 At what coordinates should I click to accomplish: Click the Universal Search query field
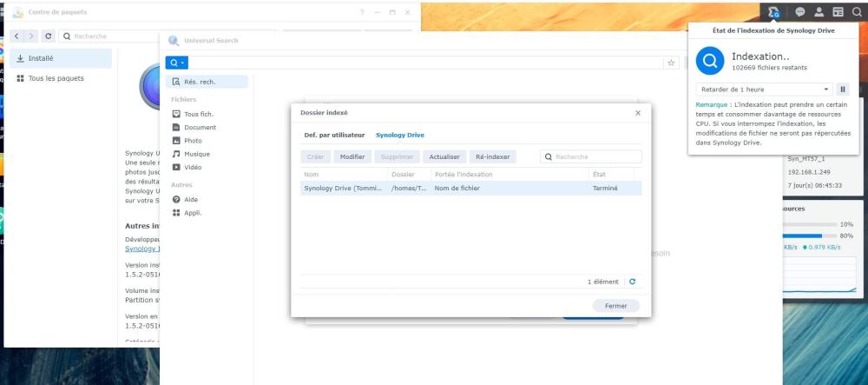[427, 63]
